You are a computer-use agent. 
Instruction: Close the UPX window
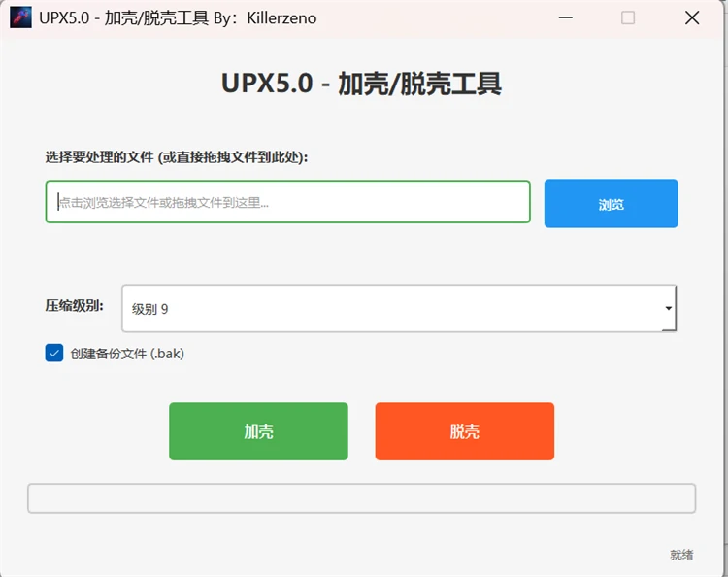point(692,17)
